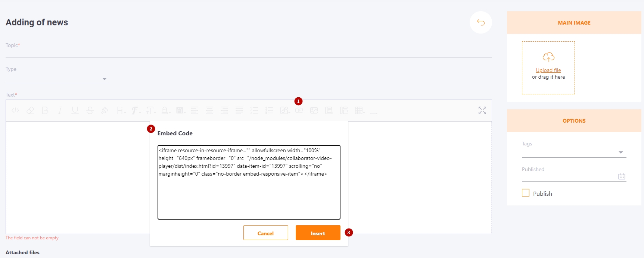Cancel the Embed Code dialog

266,233
